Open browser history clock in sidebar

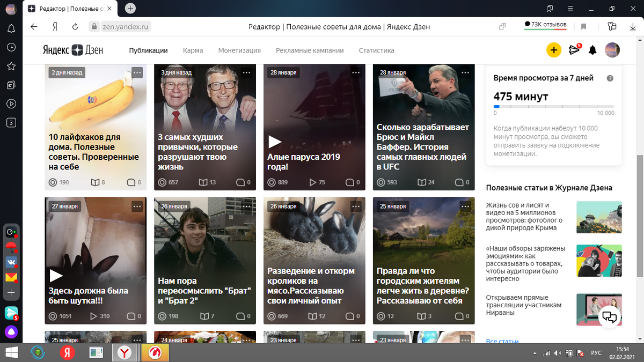[x=11, y=47]
